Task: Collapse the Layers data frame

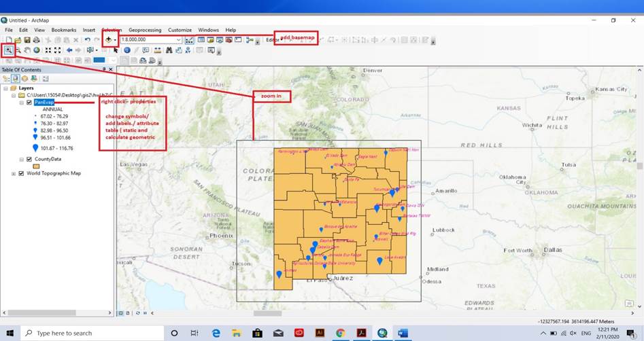Action: click(x=5, y=88)
